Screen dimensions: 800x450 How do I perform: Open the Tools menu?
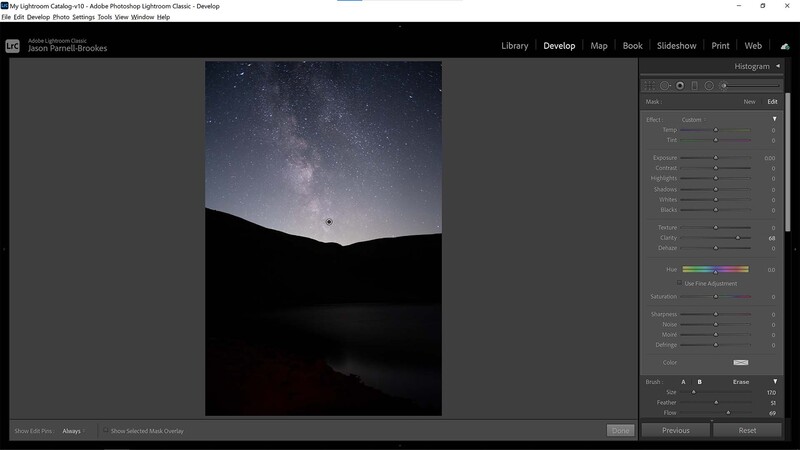pos(105,17)
